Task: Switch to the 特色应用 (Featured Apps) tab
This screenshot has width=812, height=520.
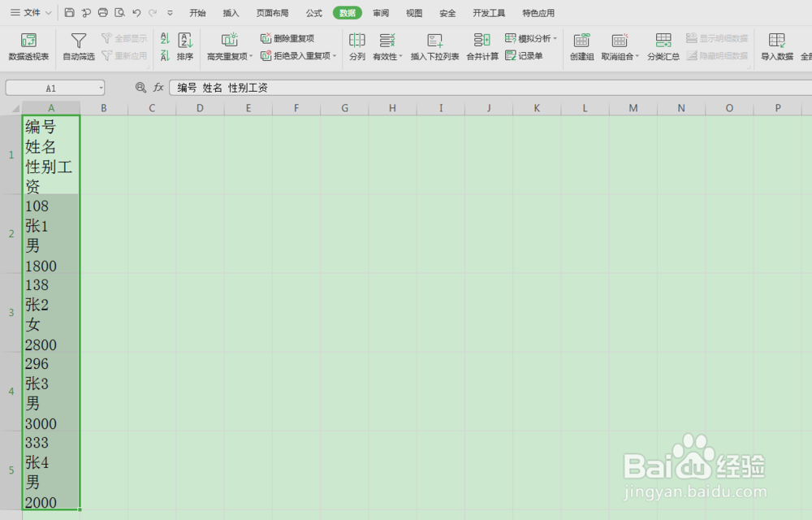Action: click(x=538, y=13)
